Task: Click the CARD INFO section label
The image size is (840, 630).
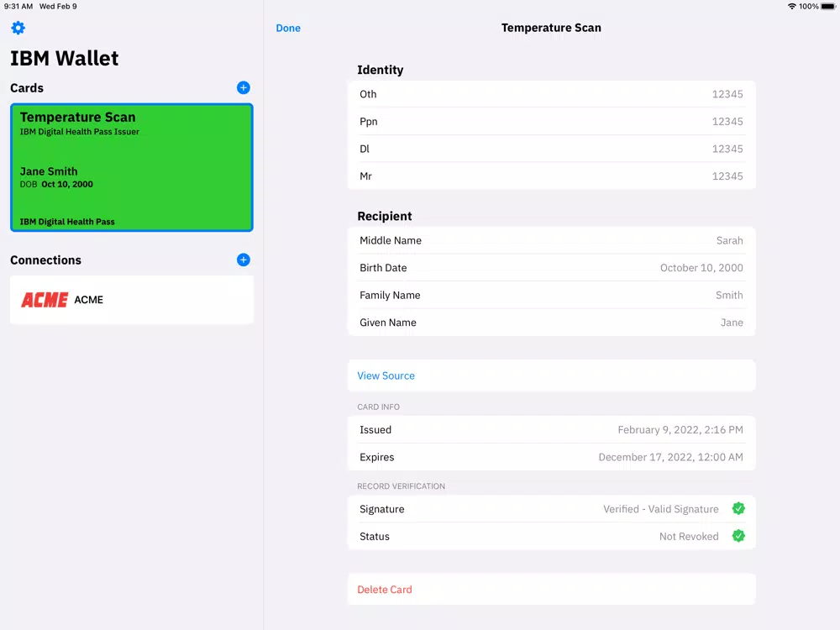Action: (x=378, y=407)
